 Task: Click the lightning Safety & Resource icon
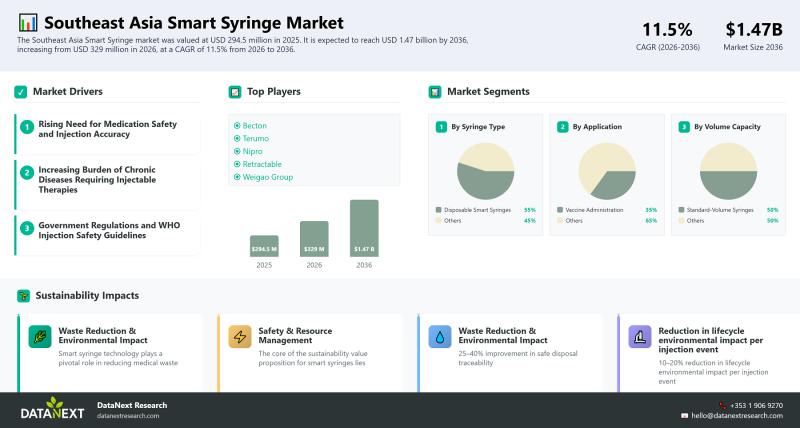click(240, 337)
